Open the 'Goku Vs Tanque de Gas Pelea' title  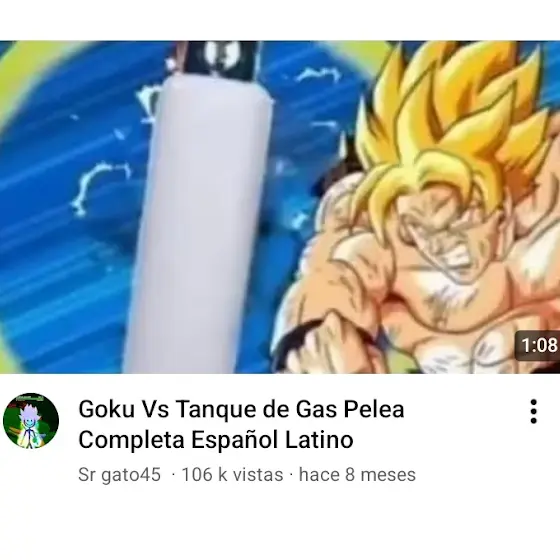click(x=241, y=409)
